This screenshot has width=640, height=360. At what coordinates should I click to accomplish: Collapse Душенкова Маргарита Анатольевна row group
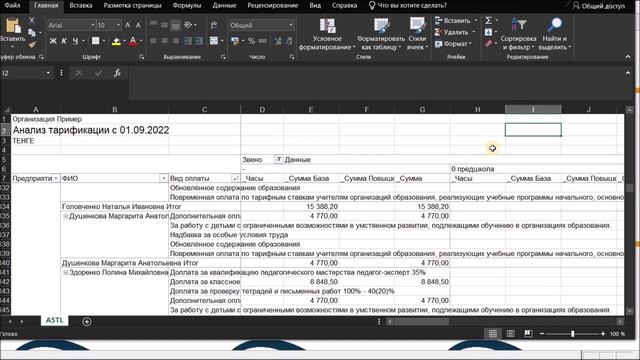coord(65,216)
